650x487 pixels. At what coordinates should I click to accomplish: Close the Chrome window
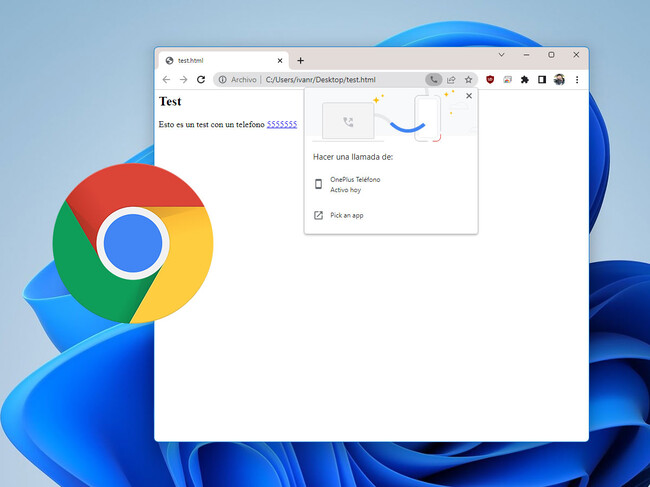(x=576, y=55)
